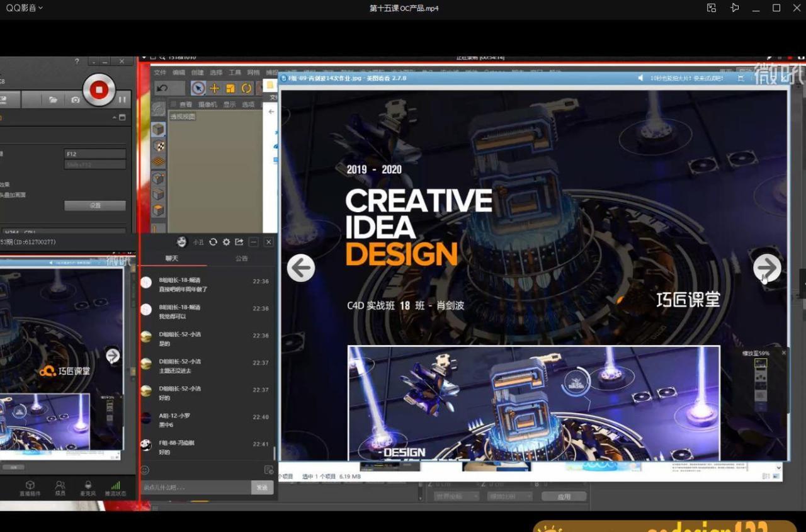This screenshot has width=806, height=532.
Task: Go to previous image in viewer
Action: (301, 268)
